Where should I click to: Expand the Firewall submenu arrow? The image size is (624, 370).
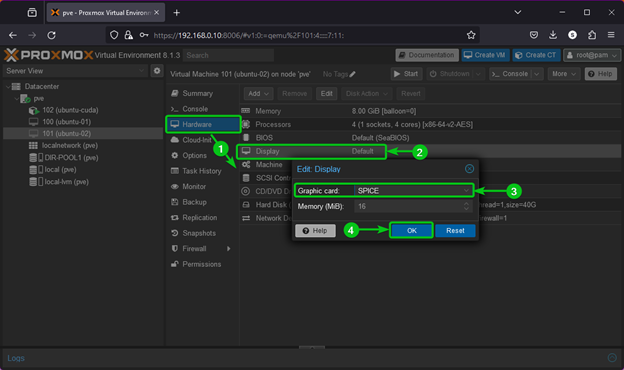click(x=229, y=249)
